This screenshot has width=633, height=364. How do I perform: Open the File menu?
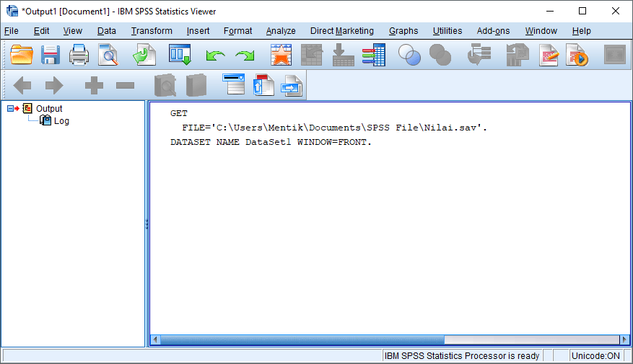pos(12,31)
